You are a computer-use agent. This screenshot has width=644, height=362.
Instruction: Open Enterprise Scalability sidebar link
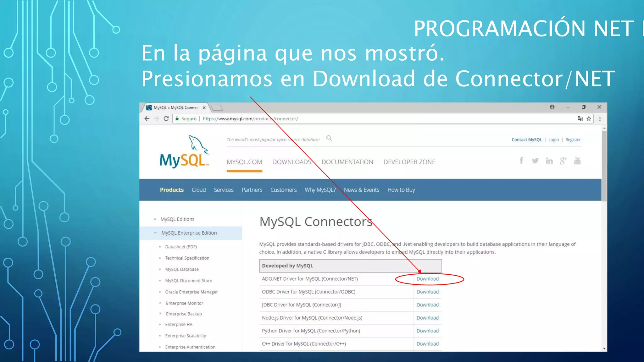pyautogui.click(x=186, y=336)
